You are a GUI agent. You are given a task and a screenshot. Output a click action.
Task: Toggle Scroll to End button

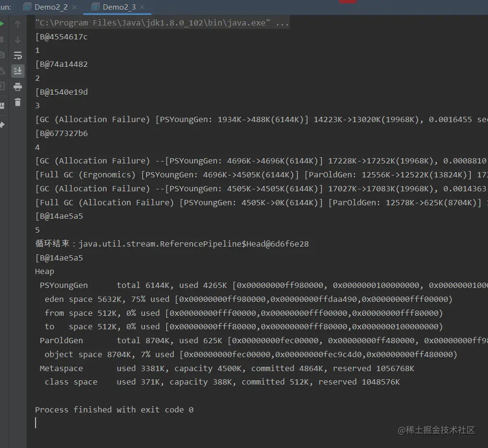pos(18,71)
